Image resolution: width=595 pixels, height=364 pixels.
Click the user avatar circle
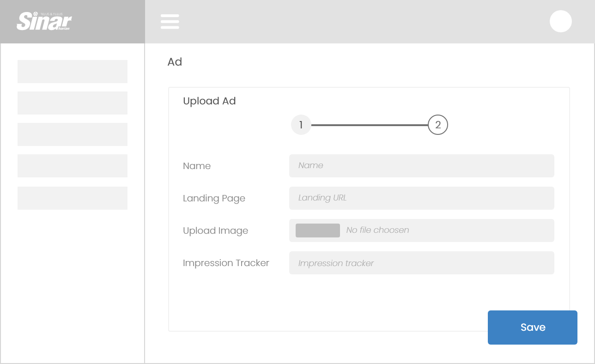coord(560,21)
